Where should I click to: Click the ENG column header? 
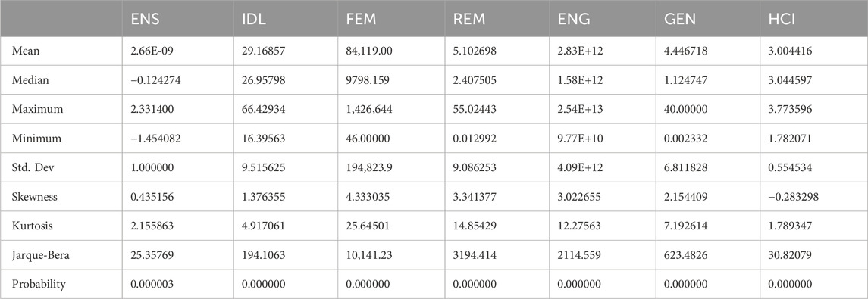[x=574, y=20]
